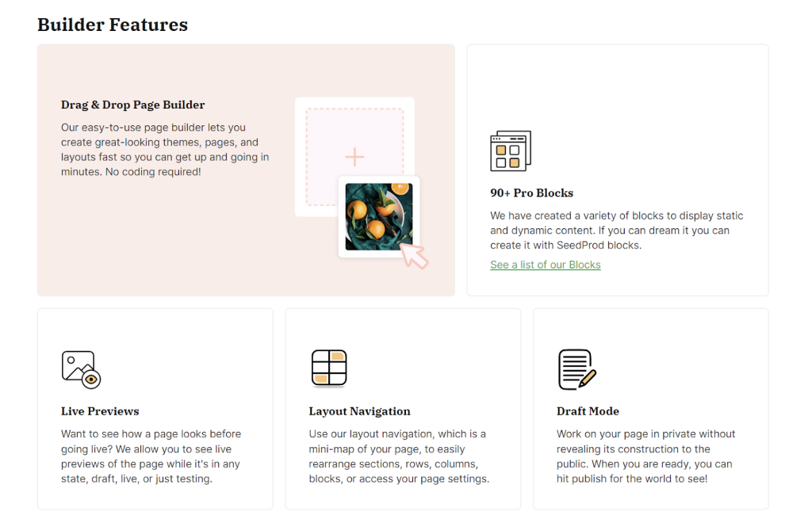This screenshot has height=519, width=812.
Task: Select the '90+ Pro Blocks' heading
Action: (531, 193)
